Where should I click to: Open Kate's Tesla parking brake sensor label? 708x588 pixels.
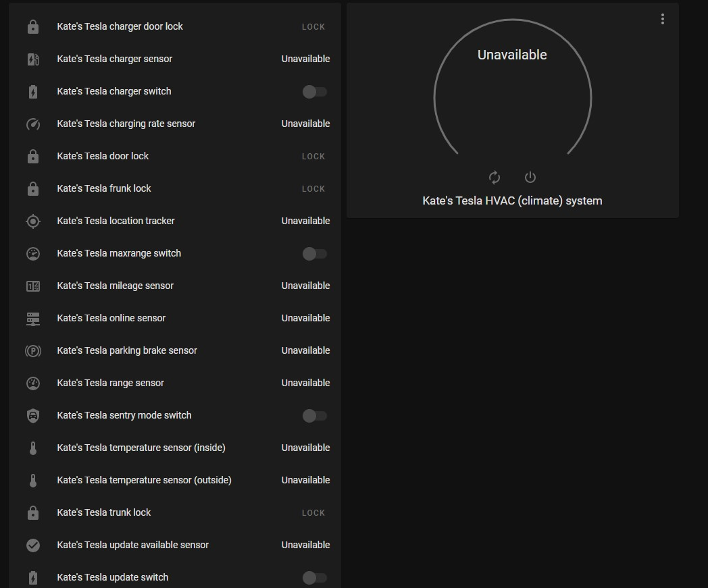tap(127, 350)
